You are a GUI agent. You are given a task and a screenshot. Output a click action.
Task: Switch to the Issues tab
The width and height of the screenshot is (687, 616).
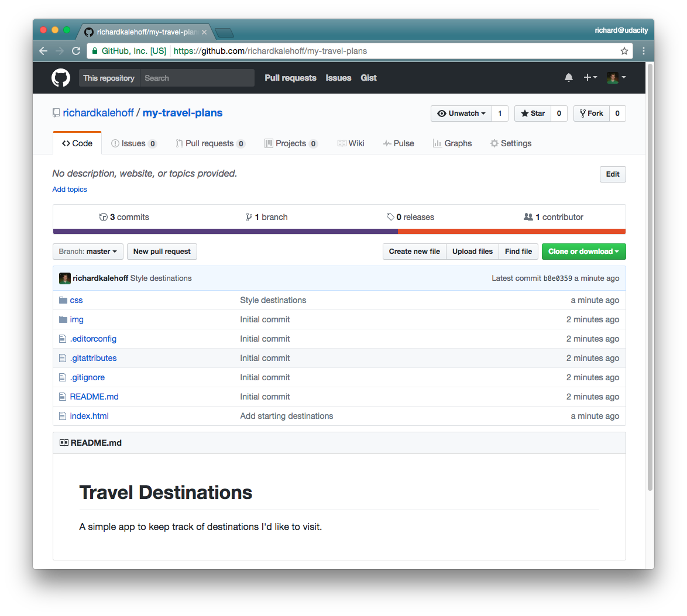[x=134, y=143]
